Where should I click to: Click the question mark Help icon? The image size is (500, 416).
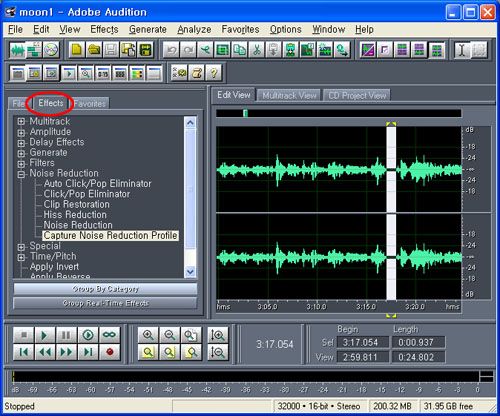point(214,73)
